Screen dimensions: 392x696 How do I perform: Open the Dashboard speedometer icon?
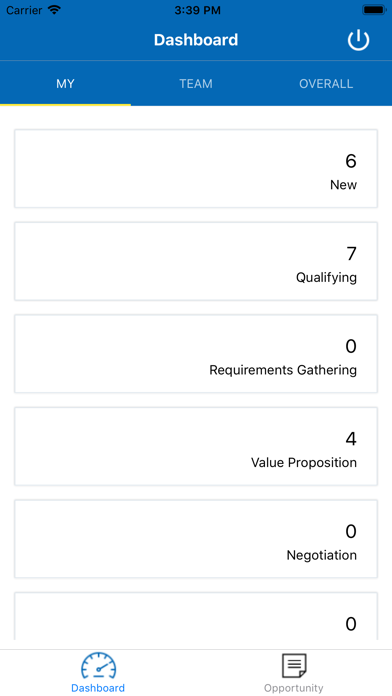[x=98, y=665]
